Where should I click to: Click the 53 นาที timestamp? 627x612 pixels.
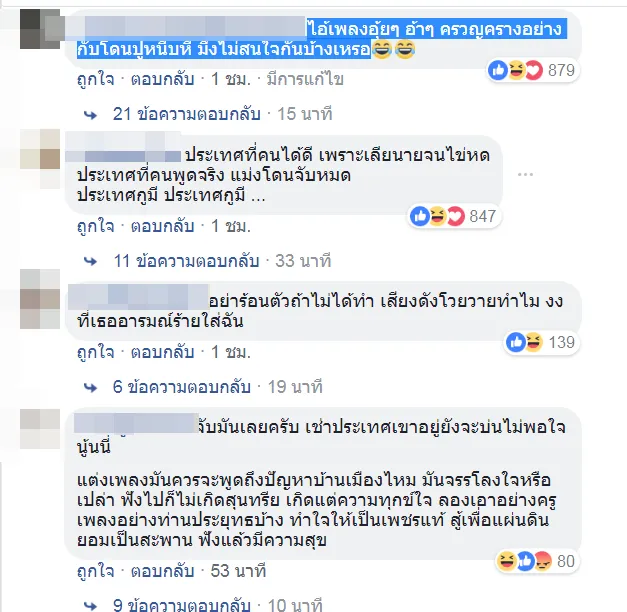[x=238, y=571]
